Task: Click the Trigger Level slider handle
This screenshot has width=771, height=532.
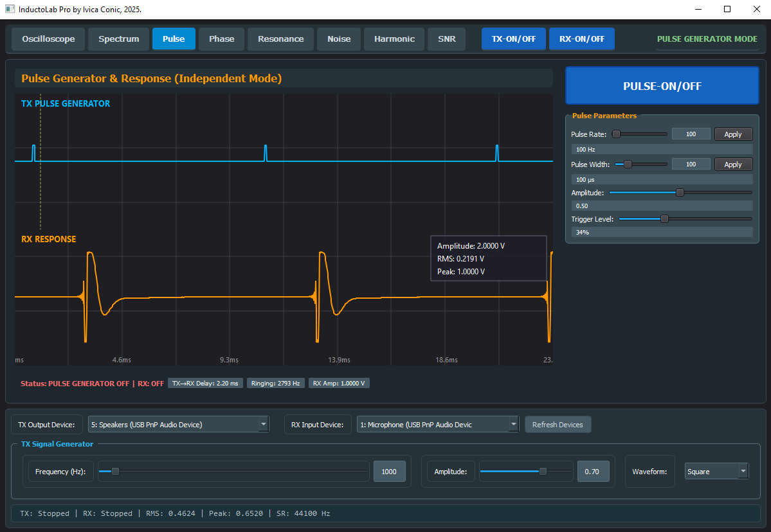Action: tap(664, 219)
